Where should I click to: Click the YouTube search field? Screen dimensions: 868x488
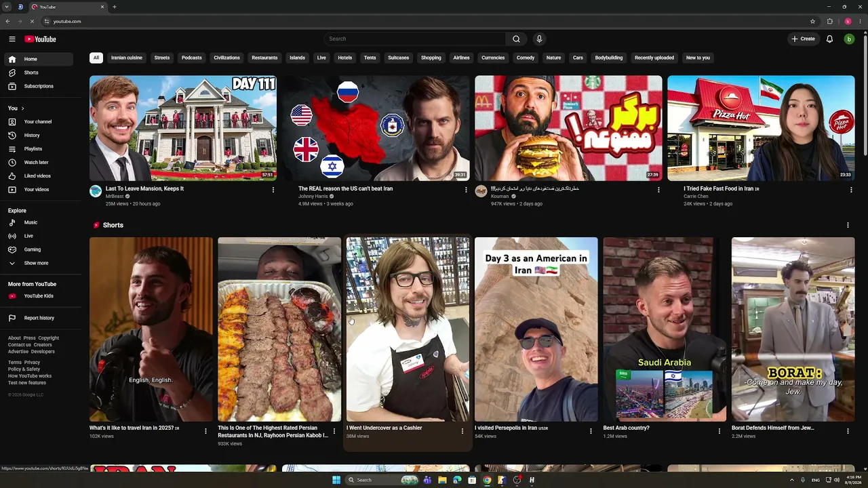[414, 39]
